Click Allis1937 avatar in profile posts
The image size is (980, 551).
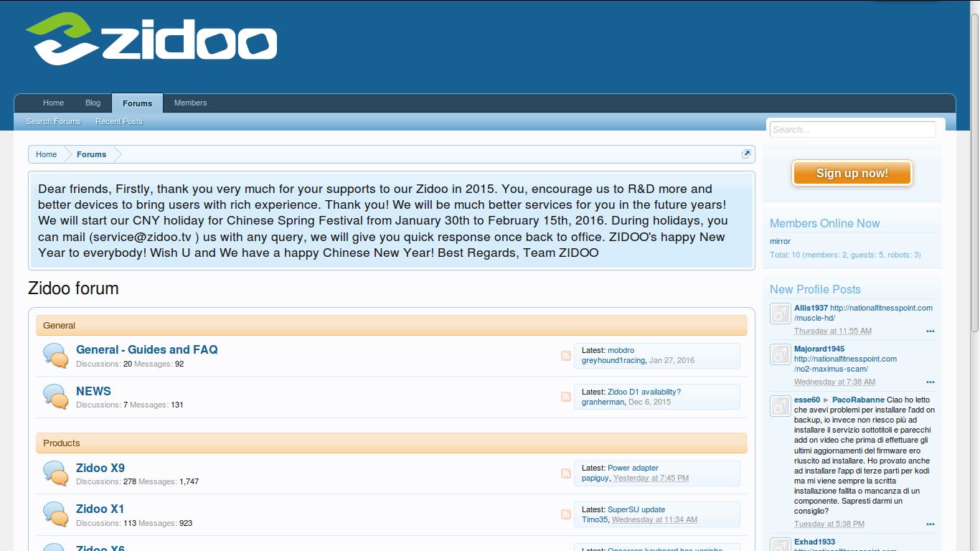click(x=780, y=314)
